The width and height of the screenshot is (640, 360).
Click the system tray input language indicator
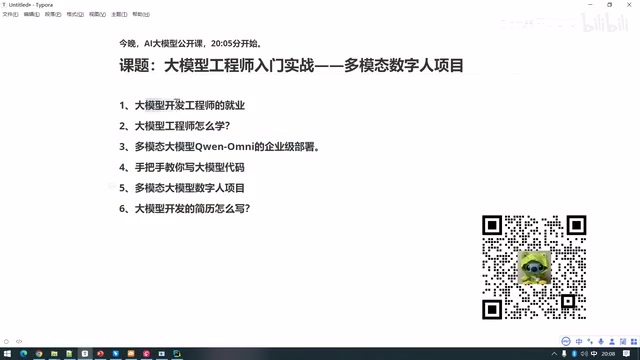(594, 353)
